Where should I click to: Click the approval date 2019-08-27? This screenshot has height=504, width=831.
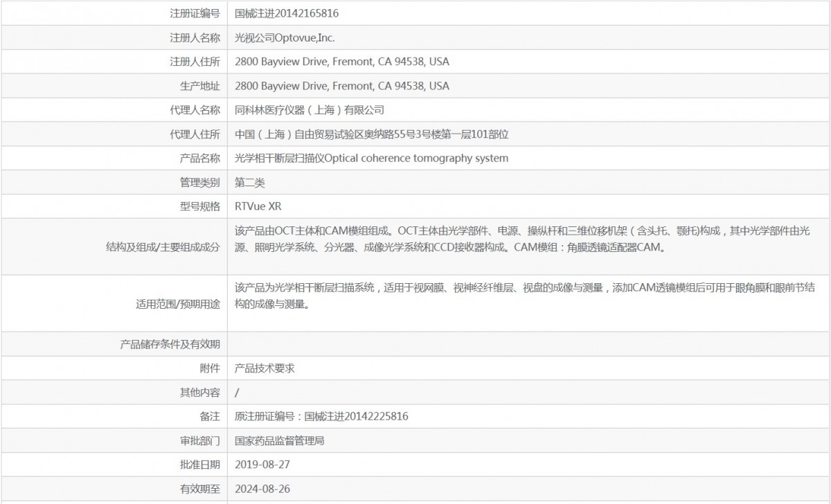point(262,465)
